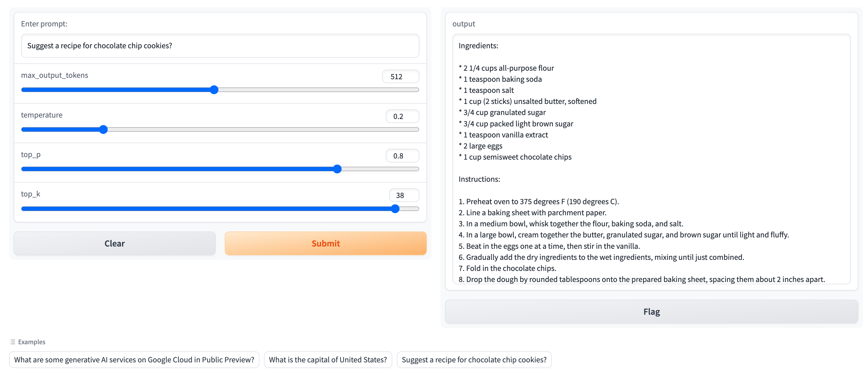Click the Examples list icon
This screenshot has width=868, height=376.
coord(12,342)
